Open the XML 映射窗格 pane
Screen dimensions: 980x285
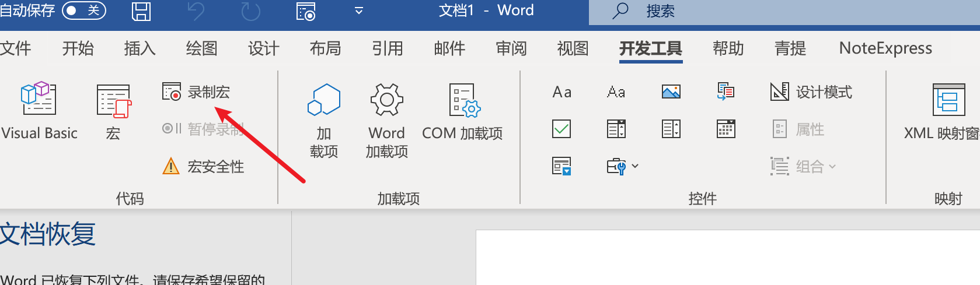pyautogui.click(x=942, y=111)
